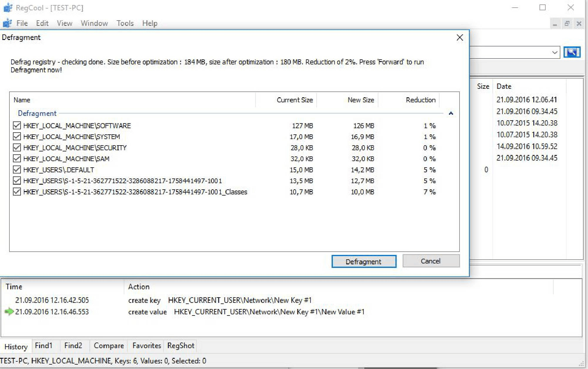Uncheck HKEY_LOCAL_MACHINE\SOFTWARE checkbox
Screen dimensions: 588x369
pyautogui.click(x=17, y=126)
